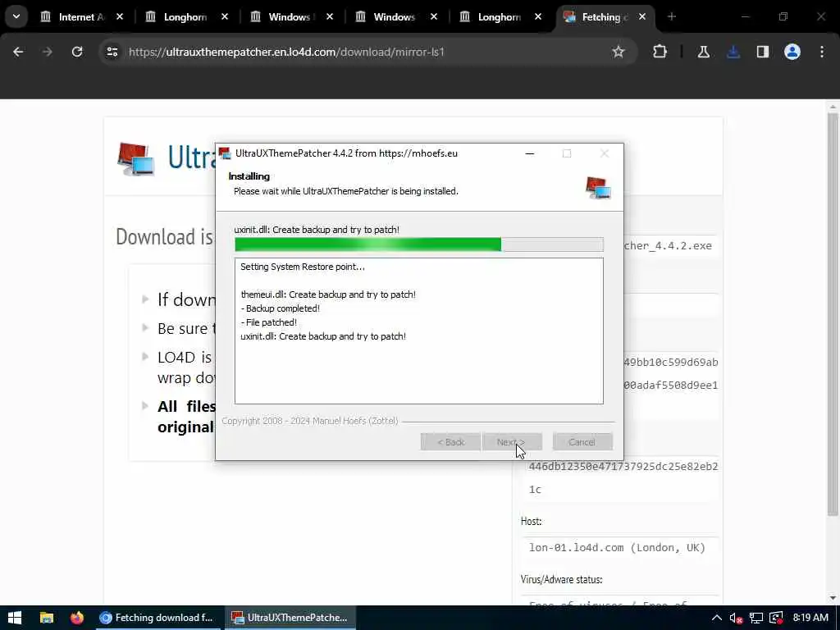The height and width of the screenshot is (630, 840).
Task: Click the muted volume tray icon
Action: (x=736, y=618)
